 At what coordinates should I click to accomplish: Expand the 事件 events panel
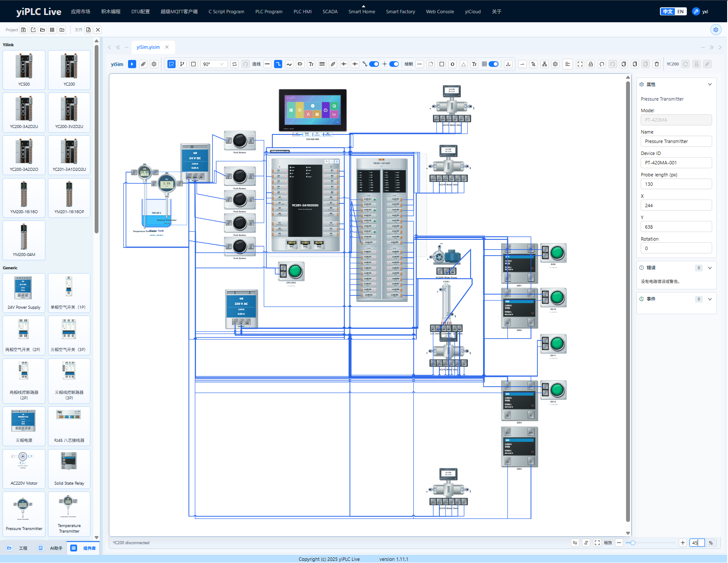710,299
